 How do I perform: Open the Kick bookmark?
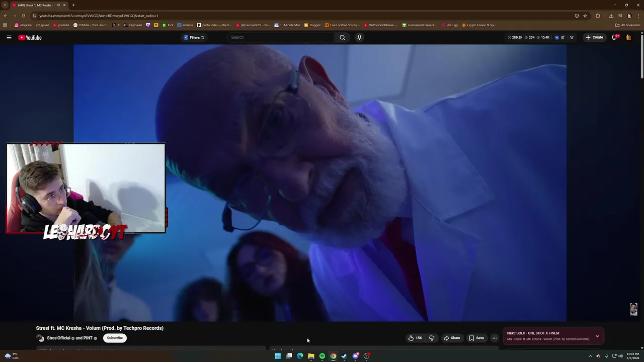pos(168,25)
